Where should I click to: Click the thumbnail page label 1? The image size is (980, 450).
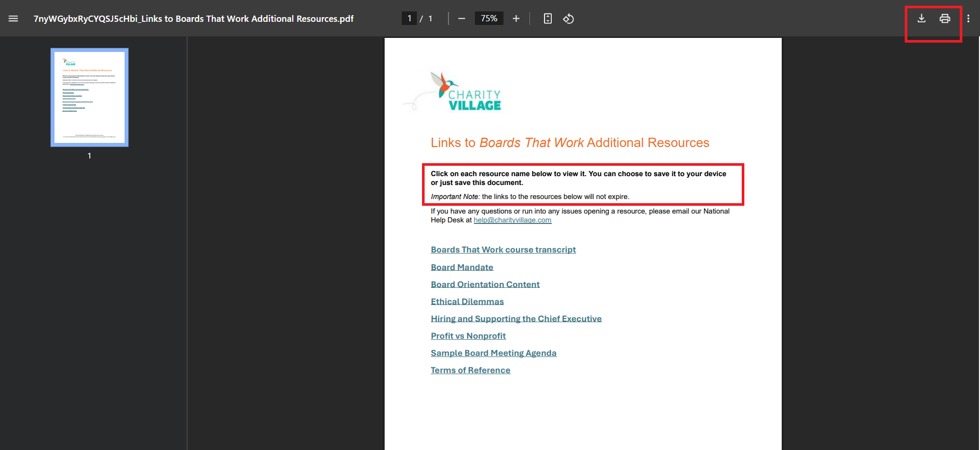[x=89, y=156]
